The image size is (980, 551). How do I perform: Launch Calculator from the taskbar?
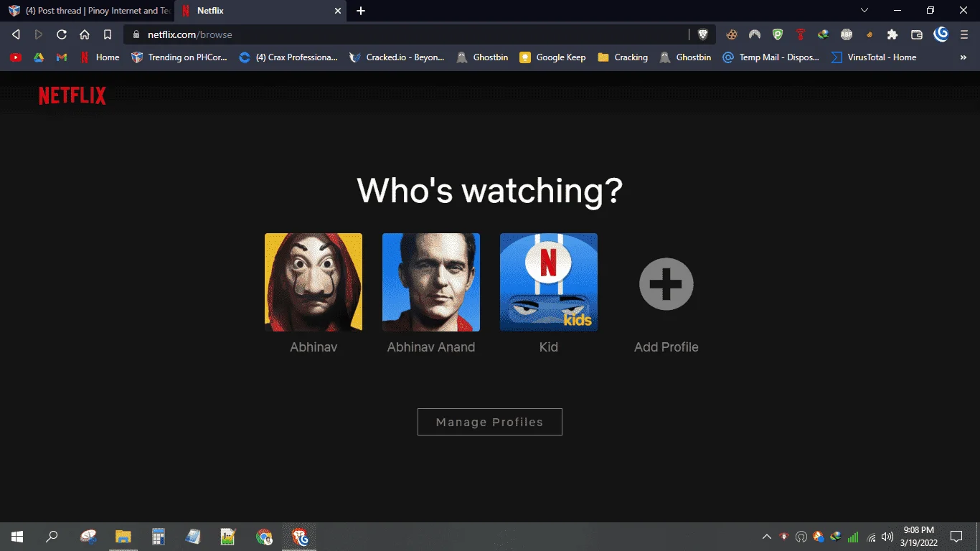click(159, 537)
